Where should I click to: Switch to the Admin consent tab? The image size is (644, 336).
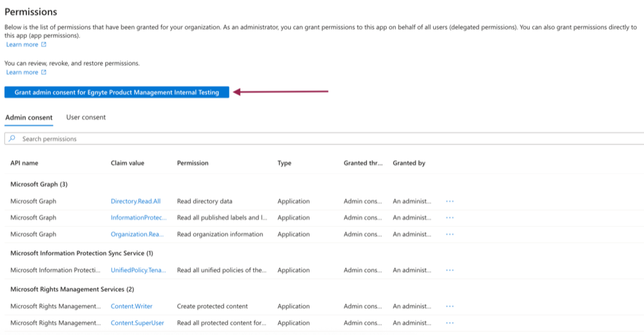tap(29, 117)
